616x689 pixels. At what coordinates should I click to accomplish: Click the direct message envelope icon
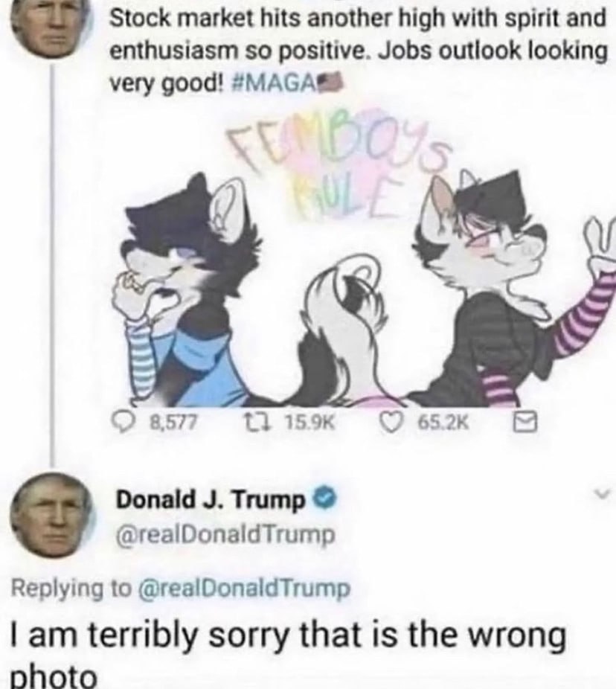pyautogui.click(x=525, y=423)
